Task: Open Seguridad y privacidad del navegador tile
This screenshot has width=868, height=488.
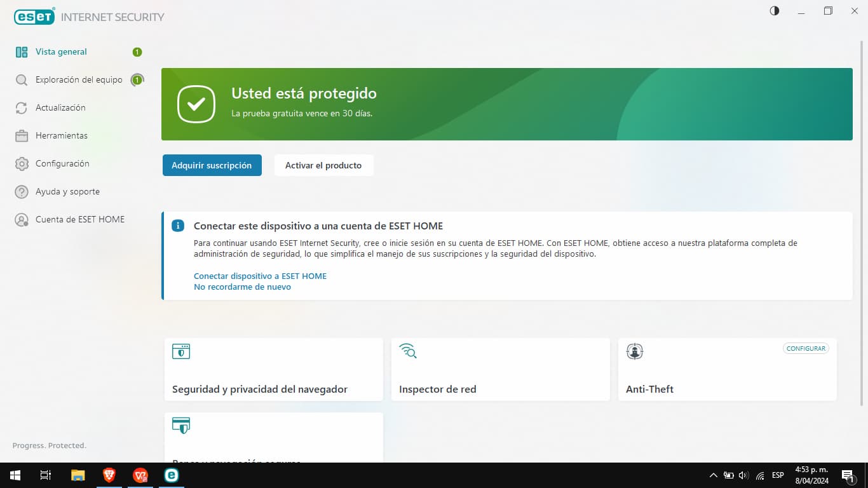Action: (274, 369)
